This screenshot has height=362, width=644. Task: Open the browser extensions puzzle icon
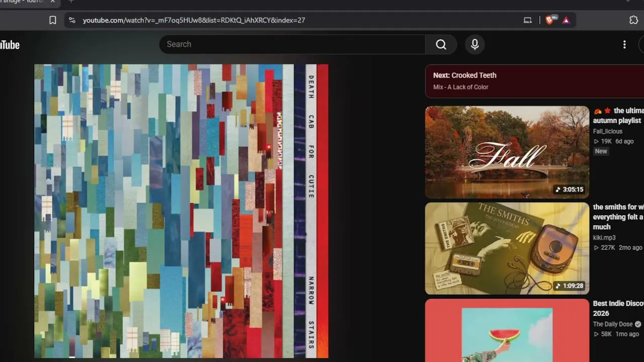point(633,20)
